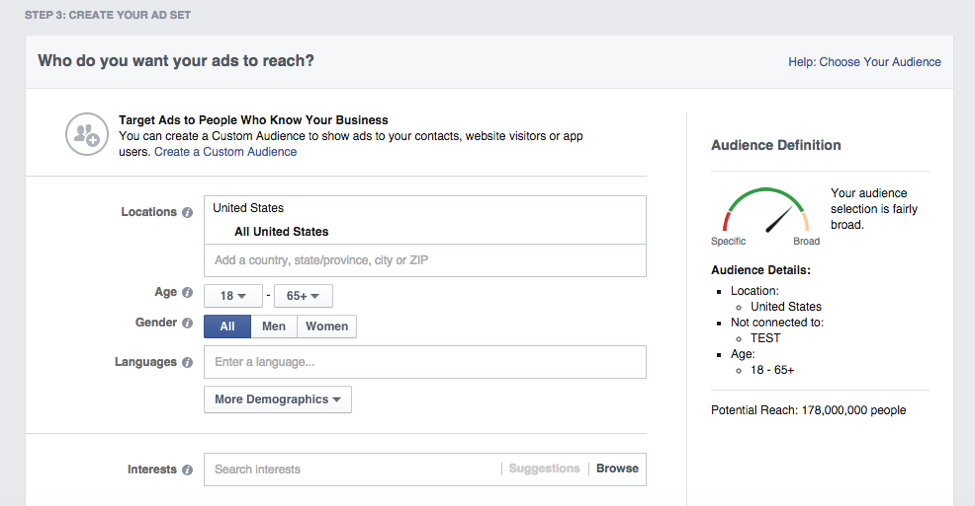The image size is (975, 506).
Task: Expand More Demographics dropdown
Action: click(277, 399)
